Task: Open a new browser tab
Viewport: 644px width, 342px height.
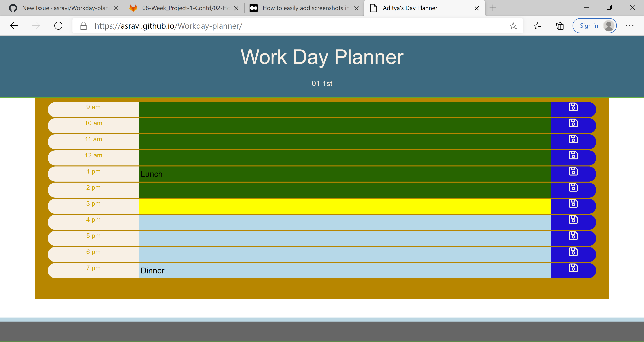Action: click(493, 8)
